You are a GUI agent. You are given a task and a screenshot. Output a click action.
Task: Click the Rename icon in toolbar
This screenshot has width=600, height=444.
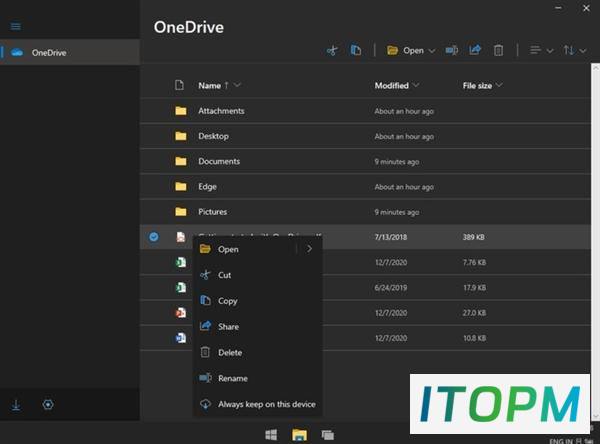[452, 50]
